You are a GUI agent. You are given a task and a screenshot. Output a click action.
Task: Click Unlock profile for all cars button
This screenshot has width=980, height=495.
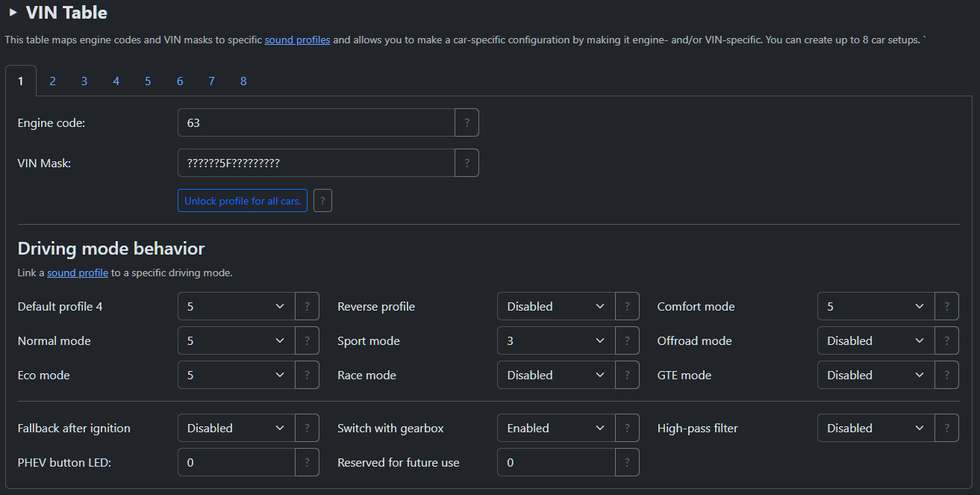click(x=243, y=201)
